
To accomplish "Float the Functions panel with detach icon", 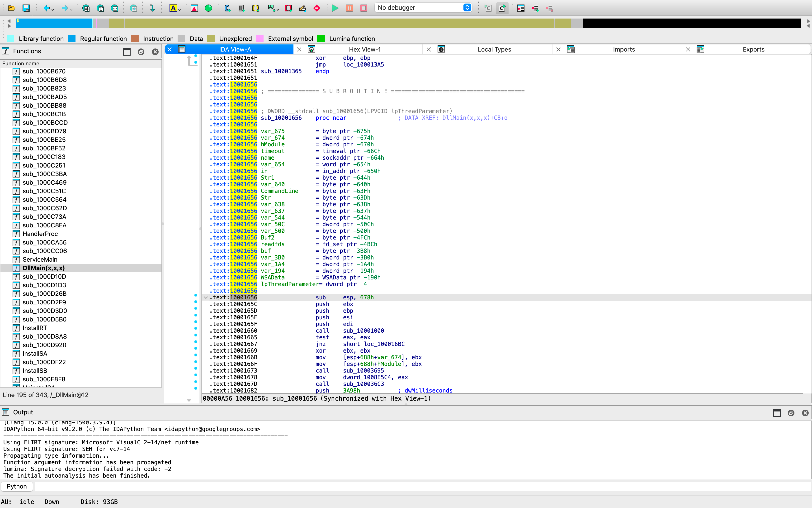I will [141, 51].
